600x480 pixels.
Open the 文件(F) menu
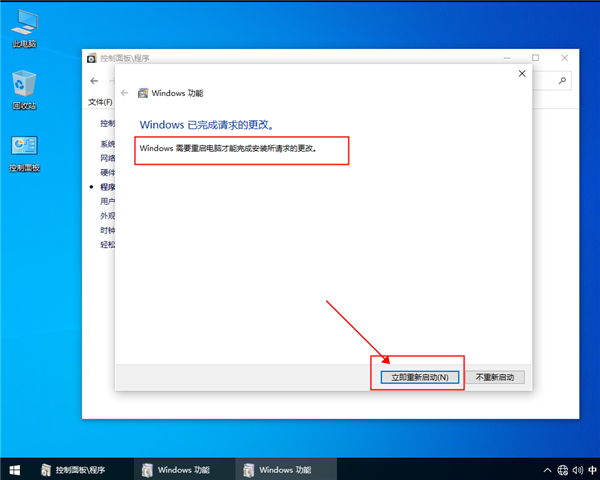click(100, 102)
